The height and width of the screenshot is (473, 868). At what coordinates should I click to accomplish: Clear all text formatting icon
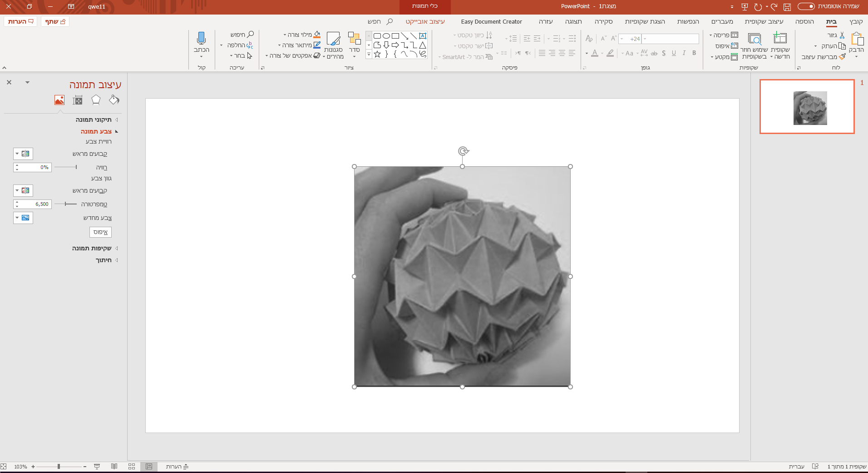point(589,39)
